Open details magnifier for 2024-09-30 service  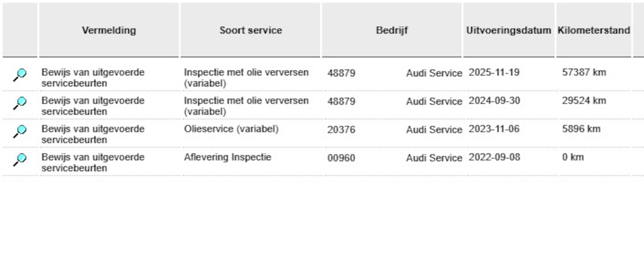(x=20, y=103)
